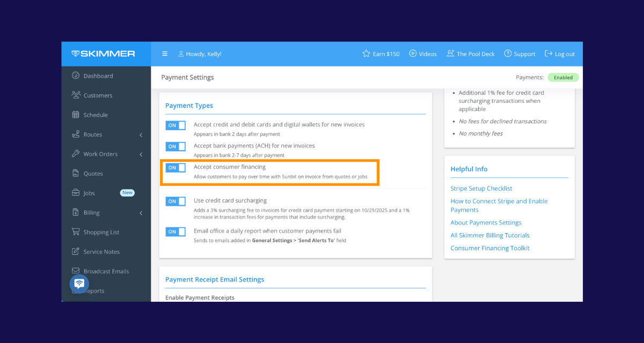Click the Jobs briefcase icon
This screenshot has width=644, height=343.
(x=76, y=193)
